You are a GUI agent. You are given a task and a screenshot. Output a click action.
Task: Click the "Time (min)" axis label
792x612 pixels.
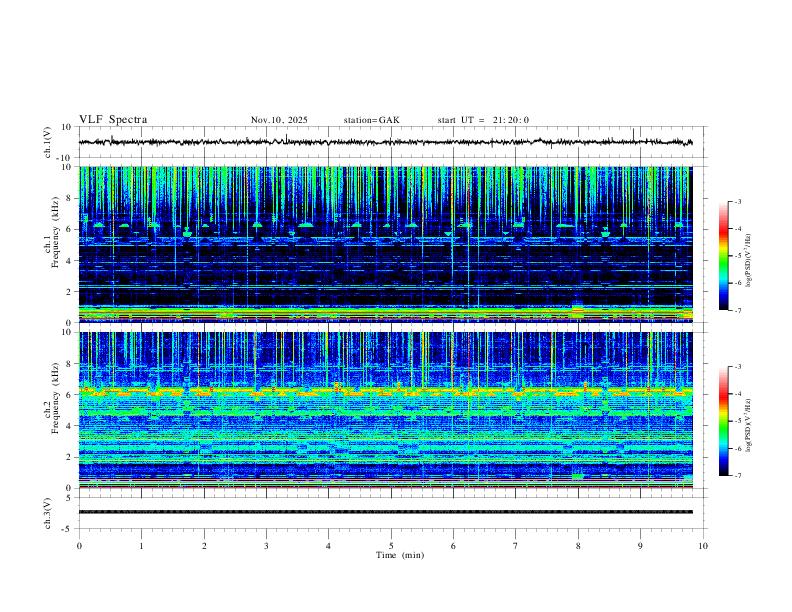point(400,555)
